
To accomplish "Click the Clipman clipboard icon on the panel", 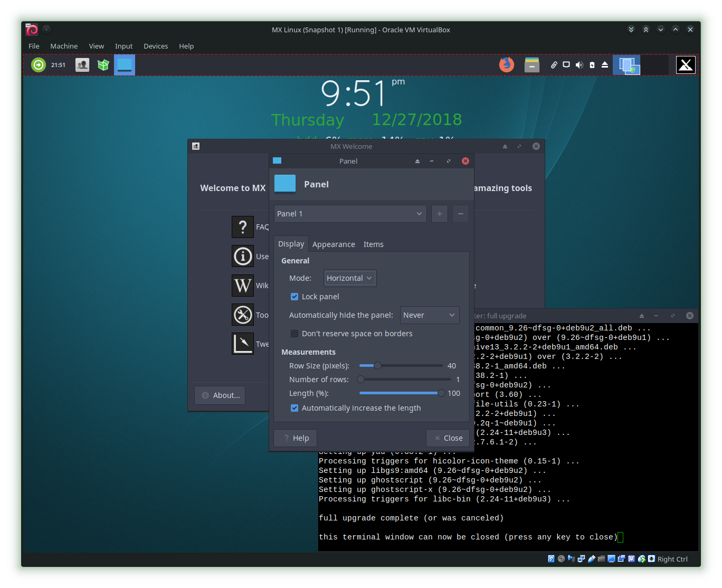I will click(554, 65).
